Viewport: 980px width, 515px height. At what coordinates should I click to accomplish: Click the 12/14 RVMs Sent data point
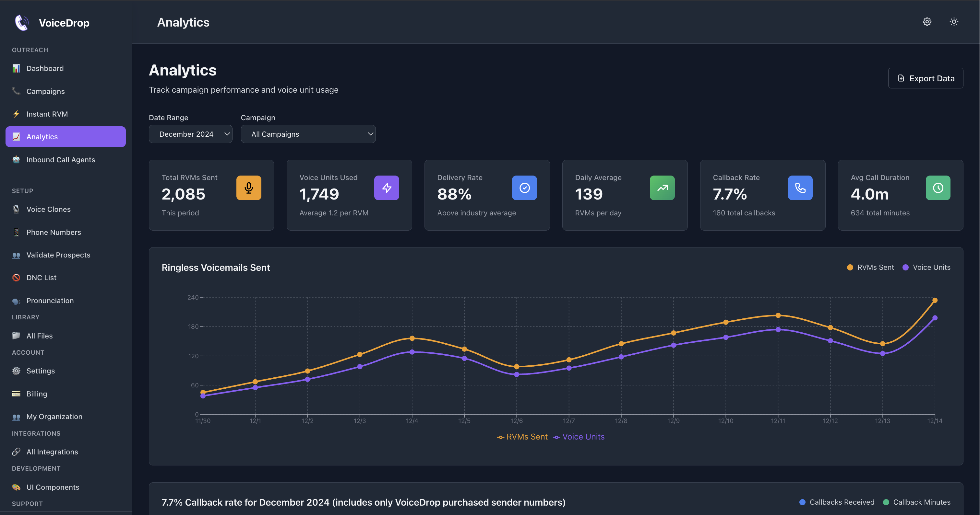click(x=935, y=300)
